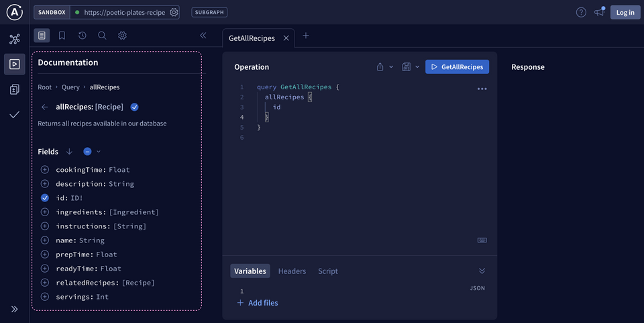Open the Ingredient type link
Screen dimensions: 644x323
pos(134,212)
